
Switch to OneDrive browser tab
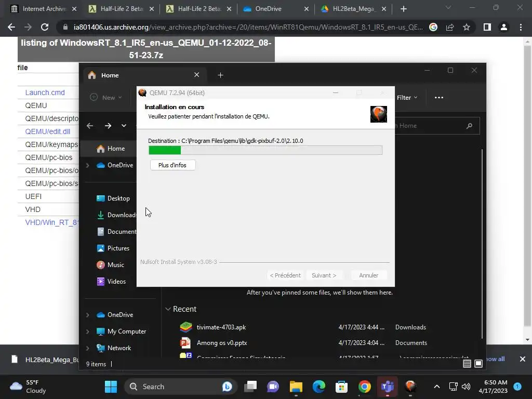(275, 9)
